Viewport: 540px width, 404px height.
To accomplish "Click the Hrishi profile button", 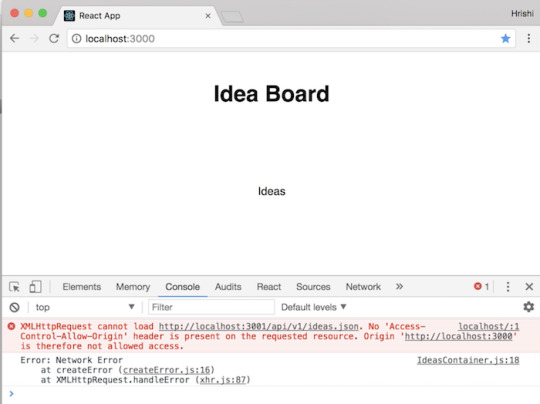I will click(522, 13).
